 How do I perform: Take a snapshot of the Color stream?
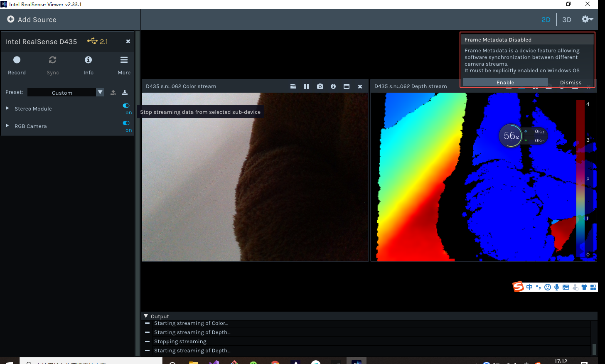click(320, 86)
